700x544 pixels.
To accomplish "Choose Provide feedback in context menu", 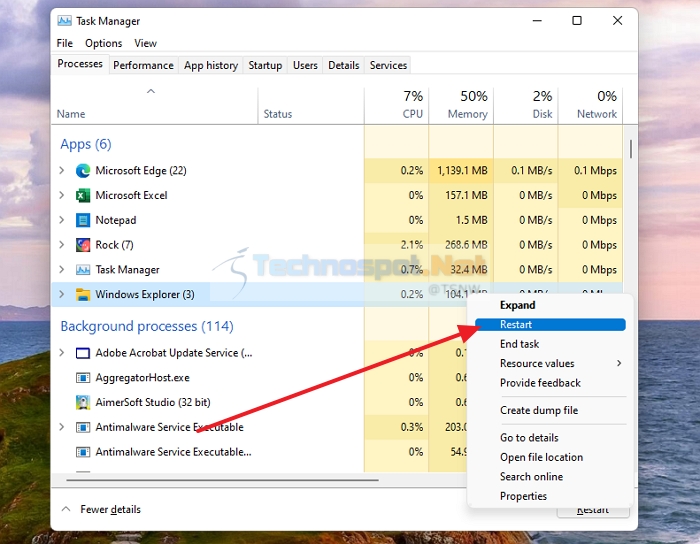I will pos(550,383).
